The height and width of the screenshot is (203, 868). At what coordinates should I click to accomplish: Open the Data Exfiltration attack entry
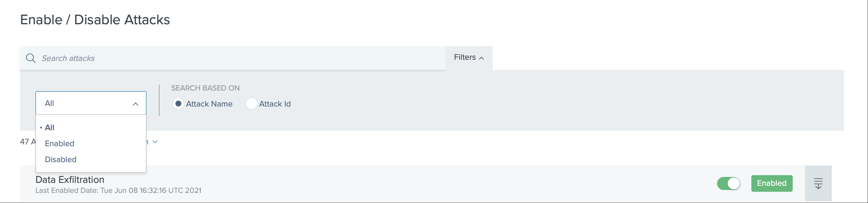(70, 180)
